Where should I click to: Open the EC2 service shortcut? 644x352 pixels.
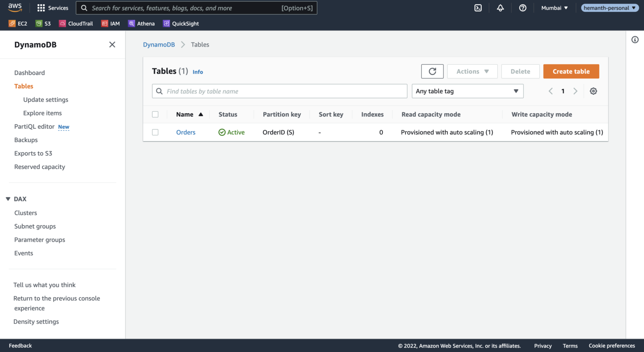18,23
